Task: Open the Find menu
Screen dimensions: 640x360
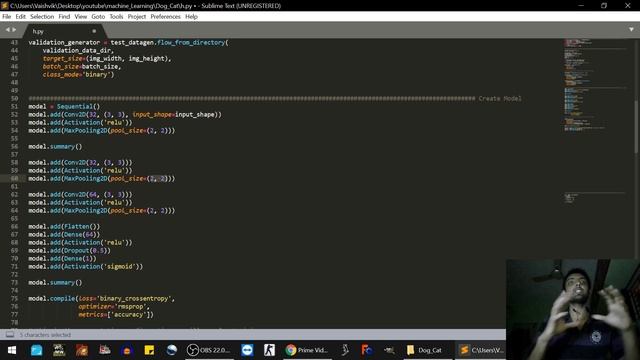Action: pos(64,17)
